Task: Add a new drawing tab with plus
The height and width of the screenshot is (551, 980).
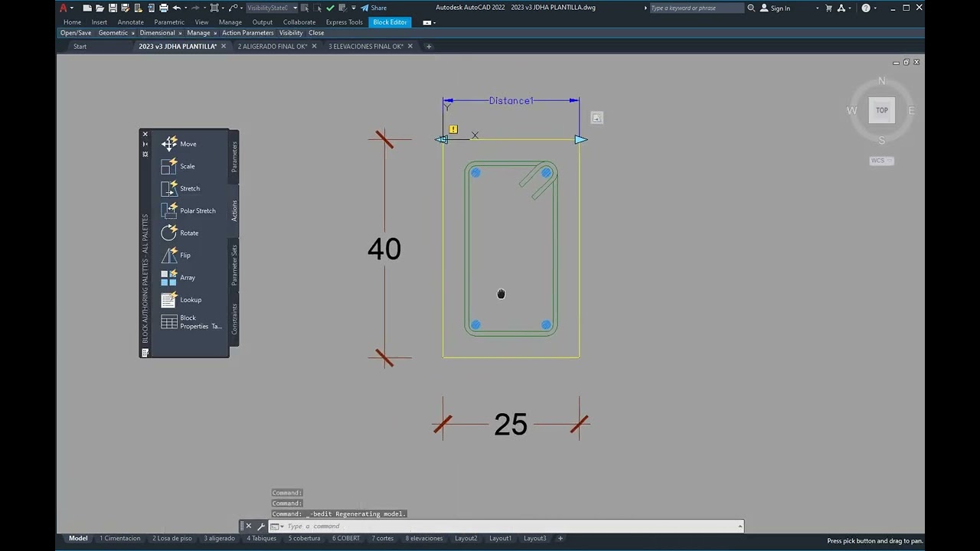Action: point(429,46)
